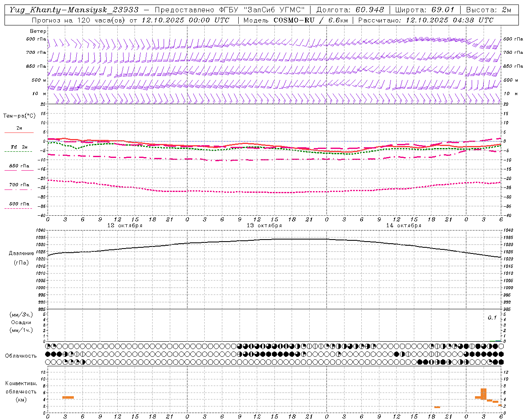Click the Облачность cloud cover label
This screenshot has height=420, width=525.
[x=21, y=356]
